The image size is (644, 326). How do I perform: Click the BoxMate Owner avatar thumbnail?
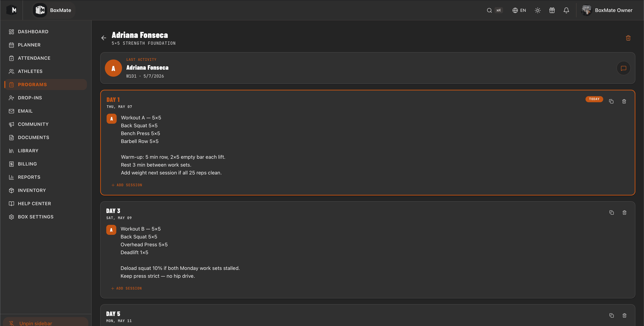tap(586, 10)
